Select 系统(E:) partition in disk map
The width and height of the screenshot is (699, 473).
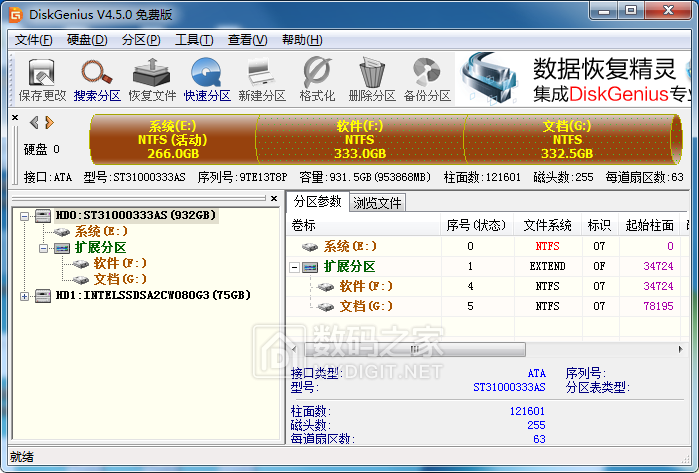click(173, 140)
